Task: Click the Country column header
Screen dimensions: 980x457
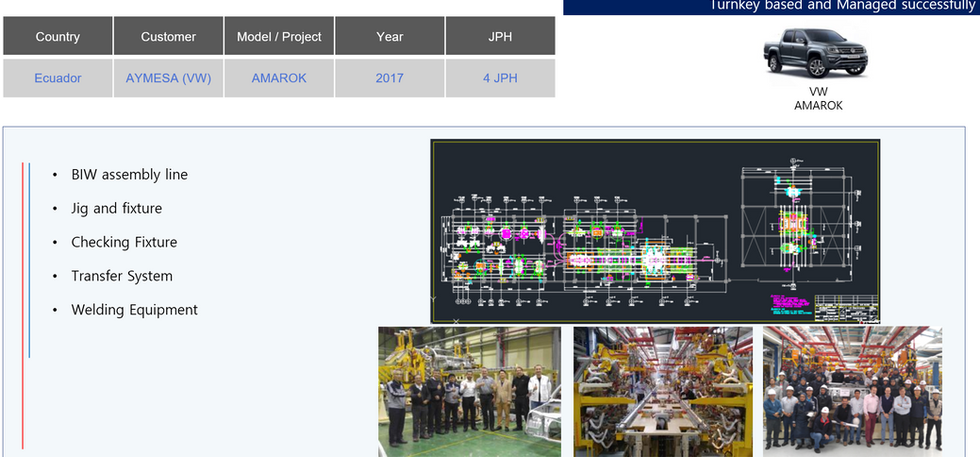Action: [58, 36]
